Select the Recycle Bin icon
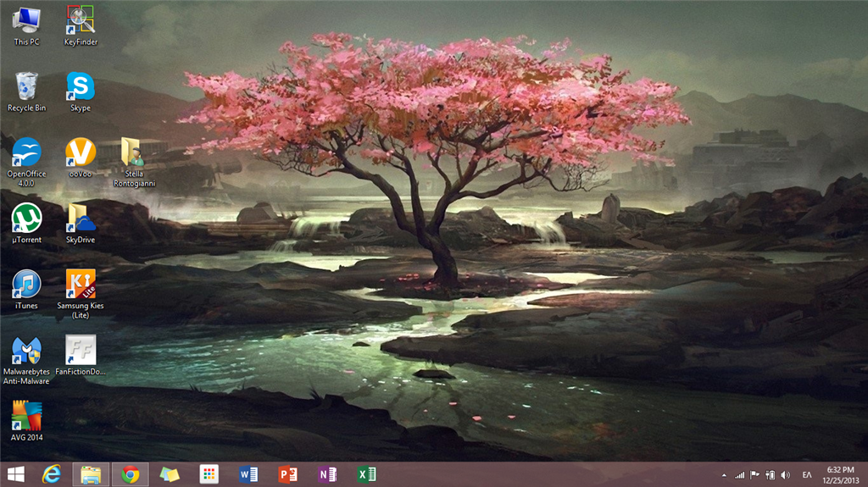Screen dimensions: 868x487 pyautogui.click(x=26, y=91)
